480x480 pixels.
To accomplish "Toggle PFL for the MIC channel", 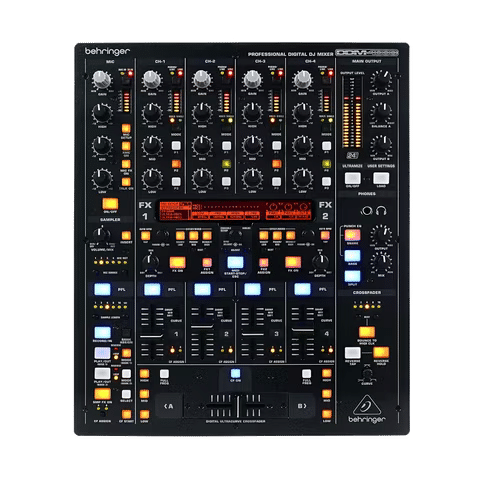I will point(102,289).
